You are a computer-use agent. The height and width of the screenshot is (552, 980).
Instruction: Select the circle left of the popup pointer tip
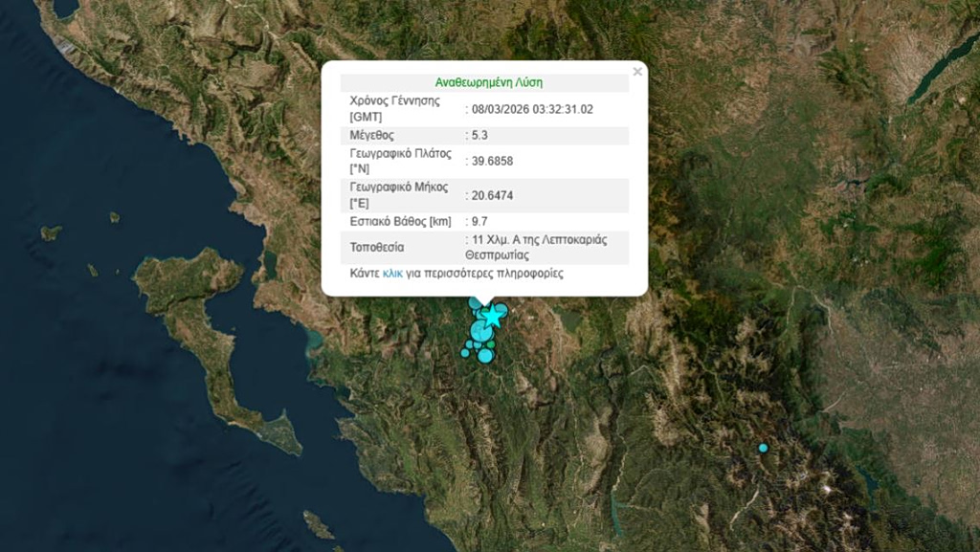coord(476,303)
